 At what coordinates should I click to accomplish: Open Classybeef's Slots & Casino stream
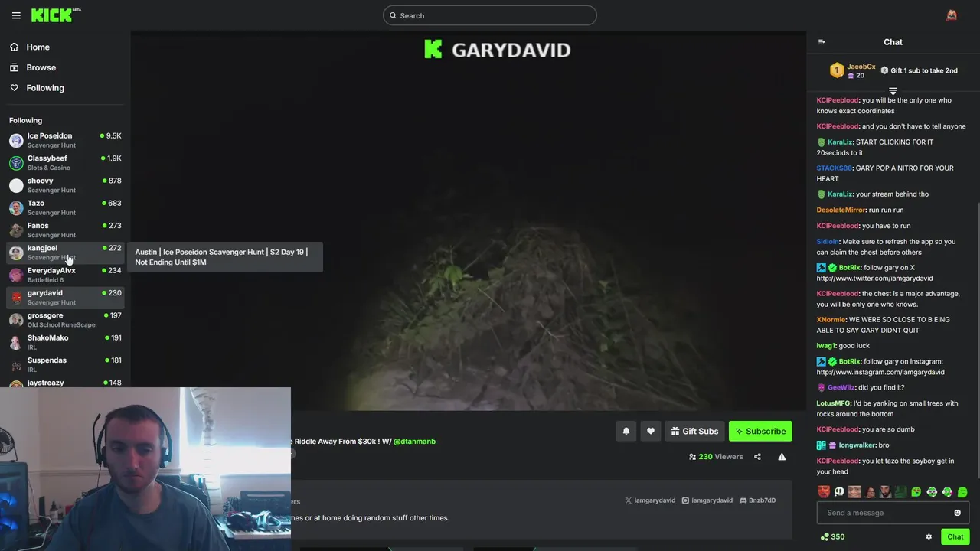65,163
